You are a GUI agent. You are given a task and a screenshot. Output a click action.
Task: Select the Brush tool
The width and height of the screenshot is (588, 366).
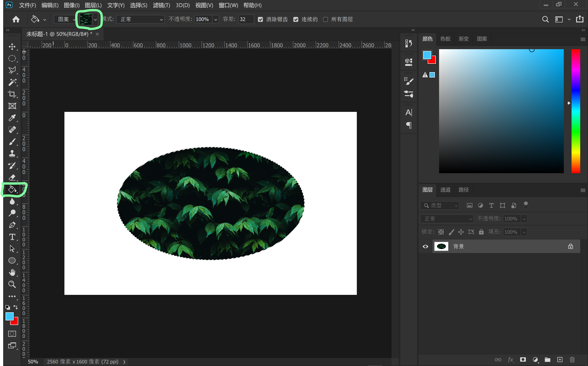click(12, 142)
